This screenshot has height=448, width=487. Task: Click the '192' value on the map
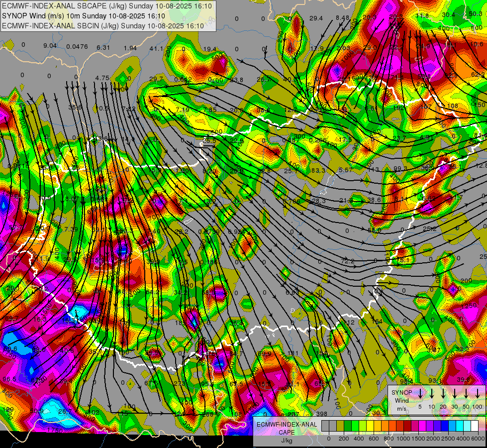click(399, 108)
